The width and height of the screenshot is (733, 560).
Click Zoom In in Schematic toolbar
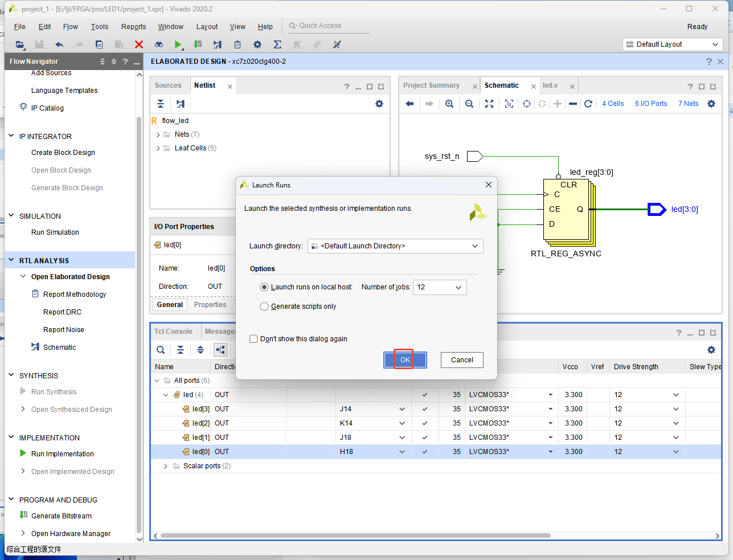[x=449, y=104]
